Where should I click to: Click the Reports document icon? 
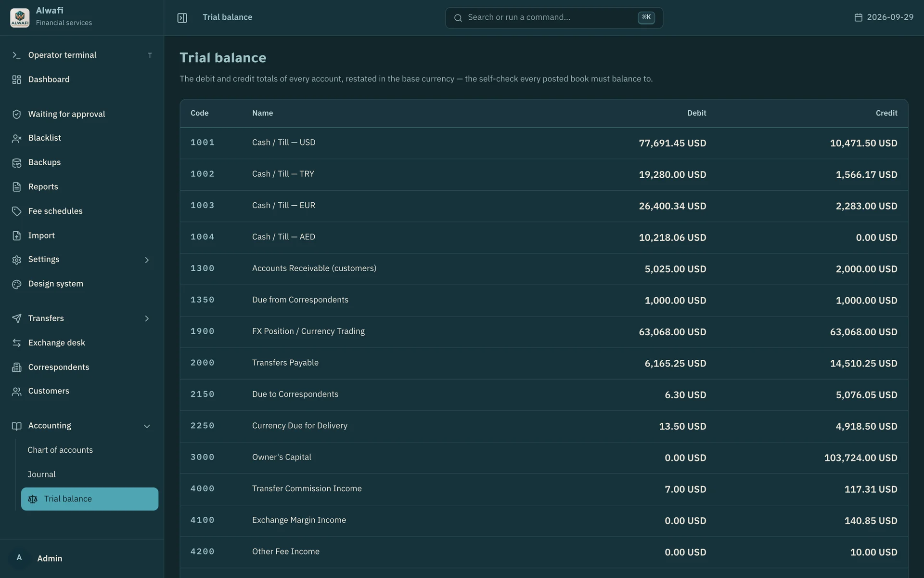(x=16, y=187)
